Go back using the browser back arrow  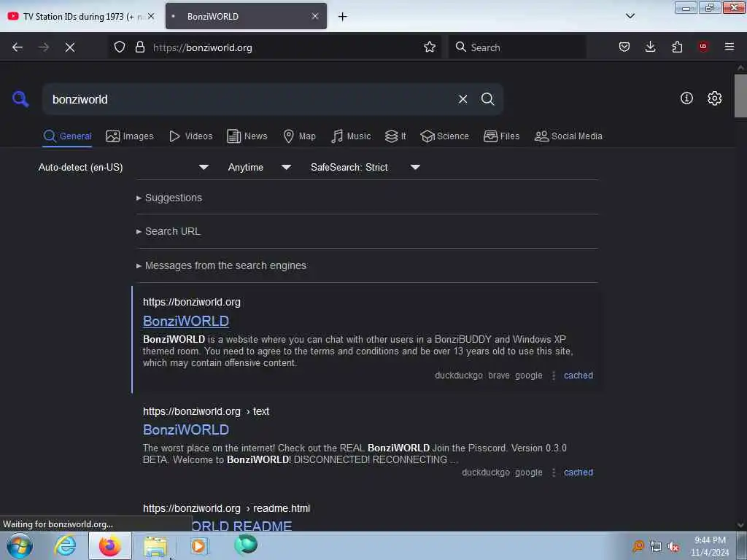point(18,47)
